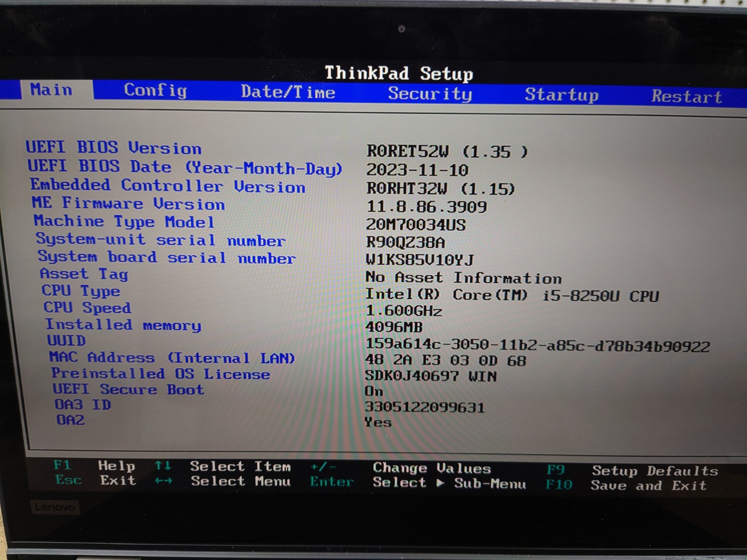Select OA3 ID value 3305122099631

(424, 407)
